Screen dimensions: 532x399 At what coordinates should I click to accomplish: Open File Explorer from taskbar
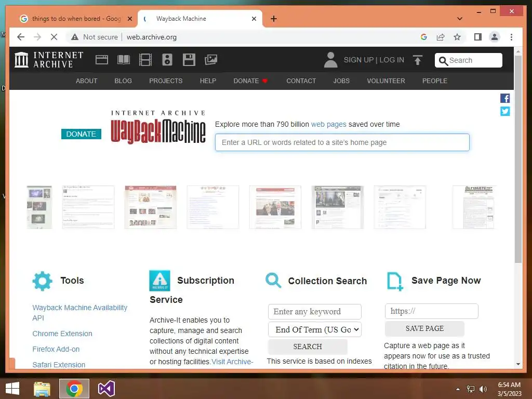[42, 389]
